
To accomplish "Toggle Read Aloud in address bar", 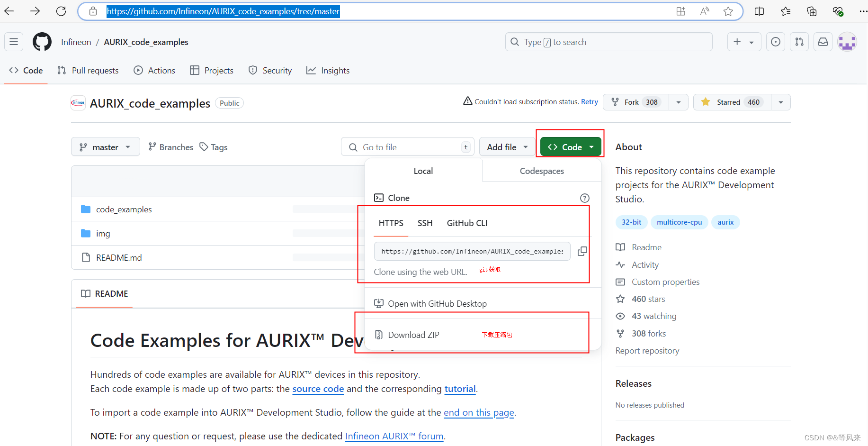I will click(x=705, y=11).
